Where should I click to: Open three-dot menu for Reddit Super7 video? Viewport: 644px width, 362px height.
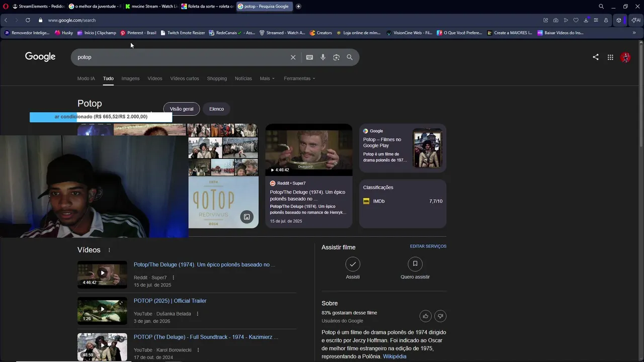tap(174, 278)
